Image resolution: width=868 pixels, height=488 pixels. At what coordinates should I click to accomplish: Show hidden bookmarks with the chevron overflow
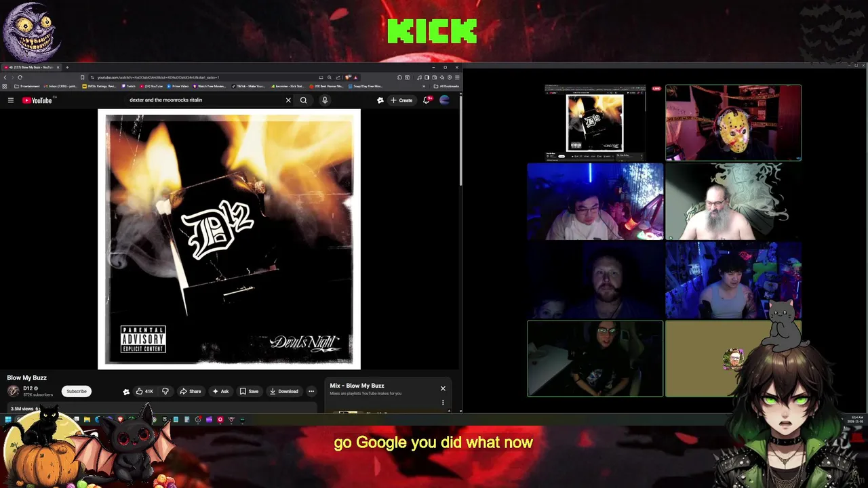coord(425,86)
